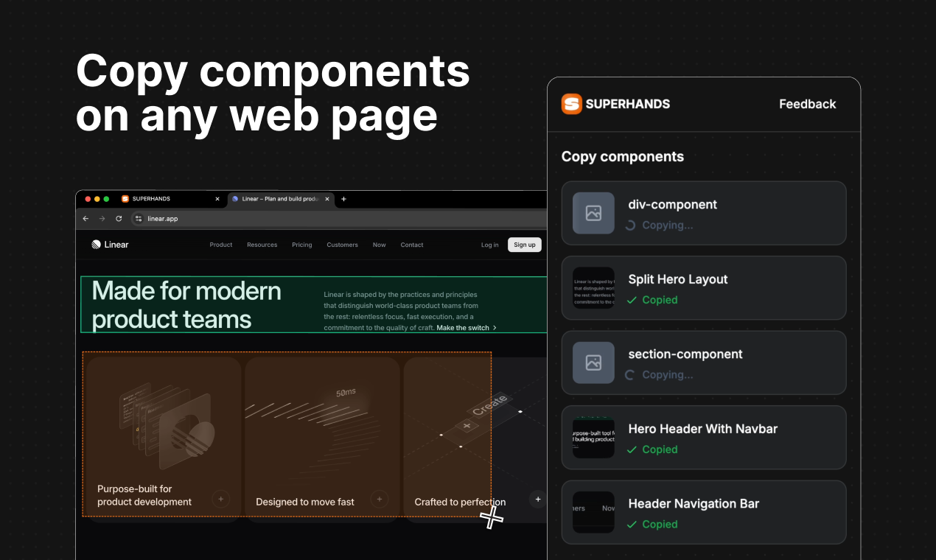This screenshot has width=936, height=560.
Task: Click the Superhands orange logo icon
Action: pos(572,104)
